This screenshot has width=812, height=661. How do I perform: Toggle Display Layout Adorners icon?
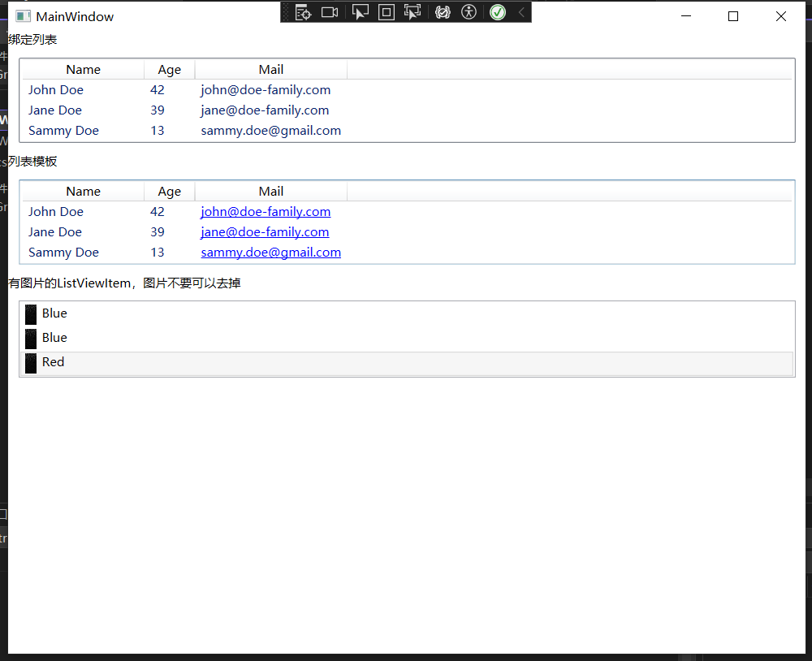tap(387, 12)
